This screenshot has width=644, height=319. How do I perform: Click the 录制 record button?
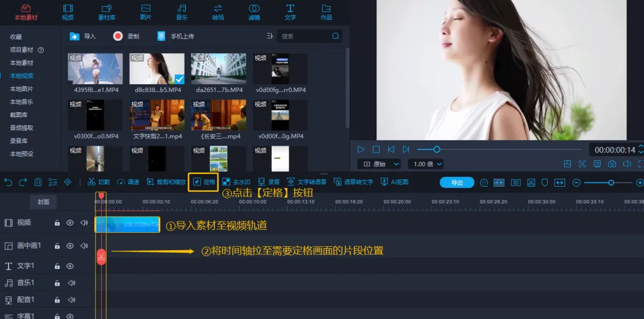pos(126,36)
